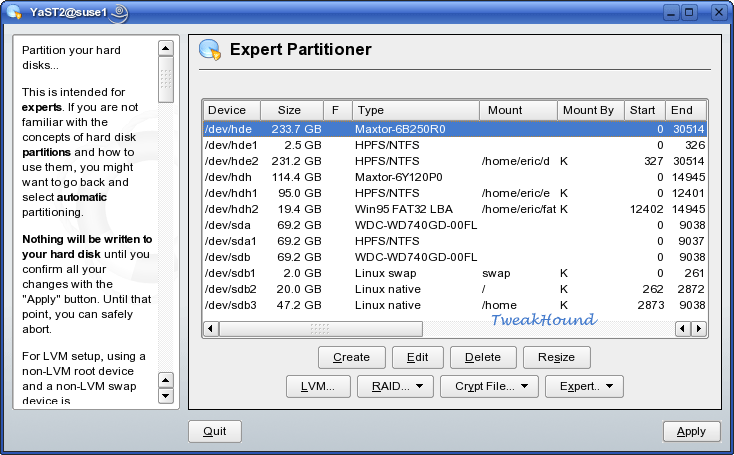The height and width of the screenshot is (455, 734).
Task: Apply the partition changes
Action: pos(691,432)
